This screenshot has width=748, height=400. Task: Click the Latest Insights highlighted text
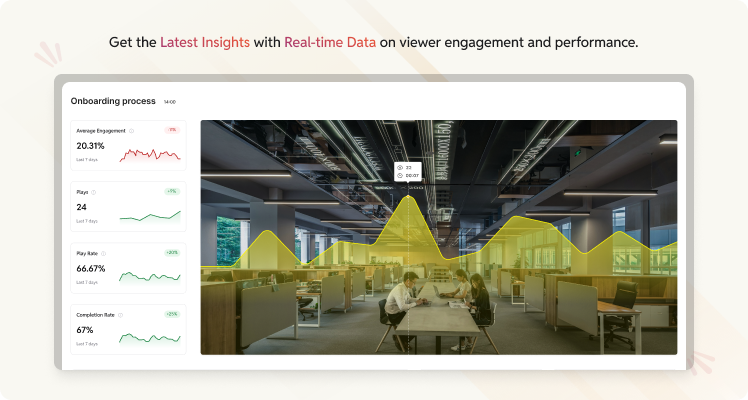pyautogui.click(x=205, y=42)
